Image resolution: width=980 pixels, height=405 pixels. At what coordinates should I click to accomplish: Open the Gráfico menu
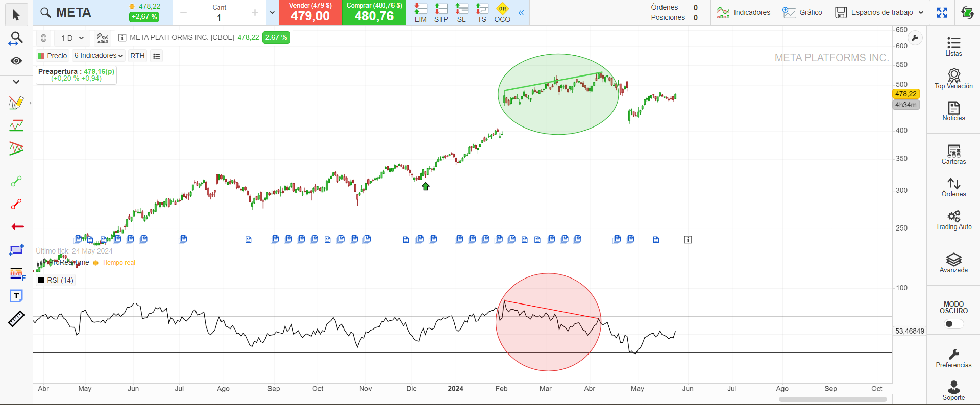click(x=802, y=13)
